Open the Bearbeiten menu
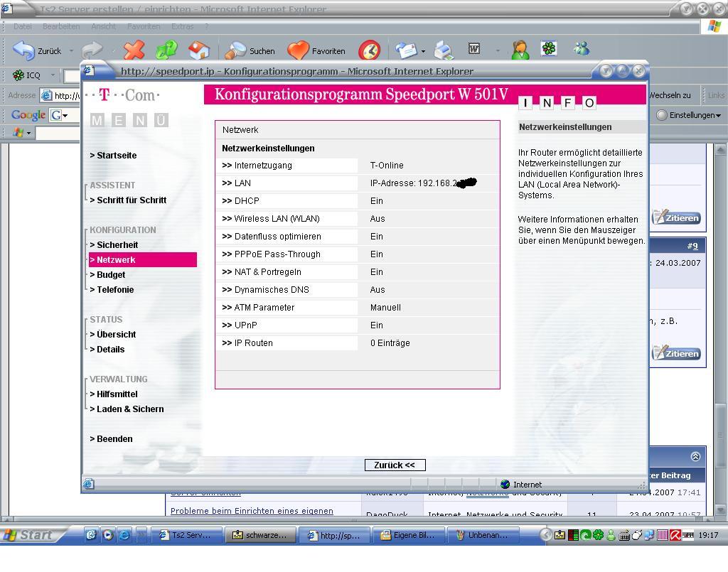Viewport: 728px width, 572px height. tap(61, 26)
